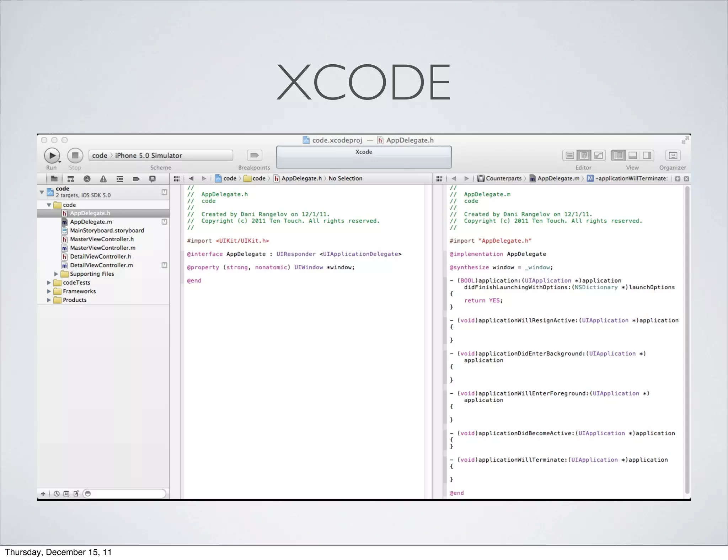This screenshot has width=728, height=560.
Task: Click the navigator filter search field
Action: click(124, 494)
